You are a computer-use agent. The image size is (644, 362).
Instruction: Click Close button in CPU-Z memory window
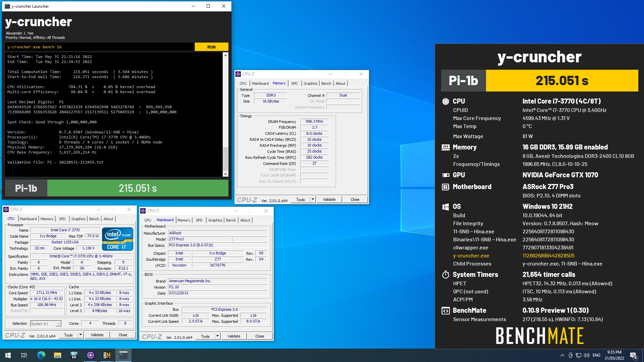click(x=355, y=199)
